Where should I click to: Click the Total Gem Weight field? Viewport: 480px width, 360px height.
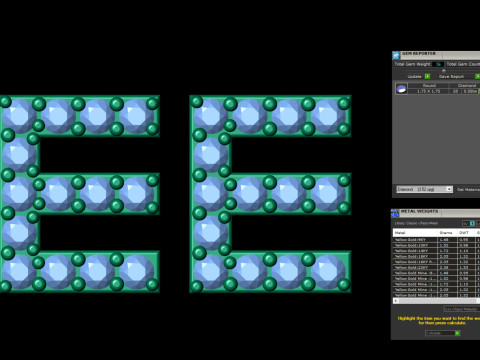438,64
